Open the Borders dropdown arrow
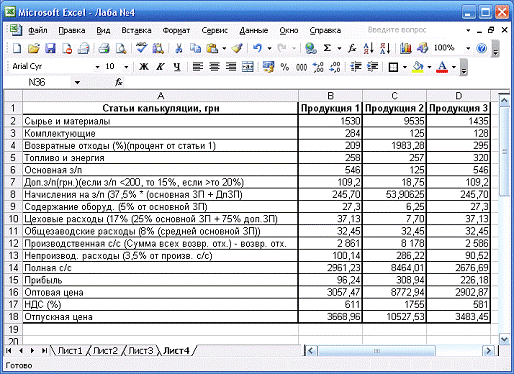 (x=405, y=67)
